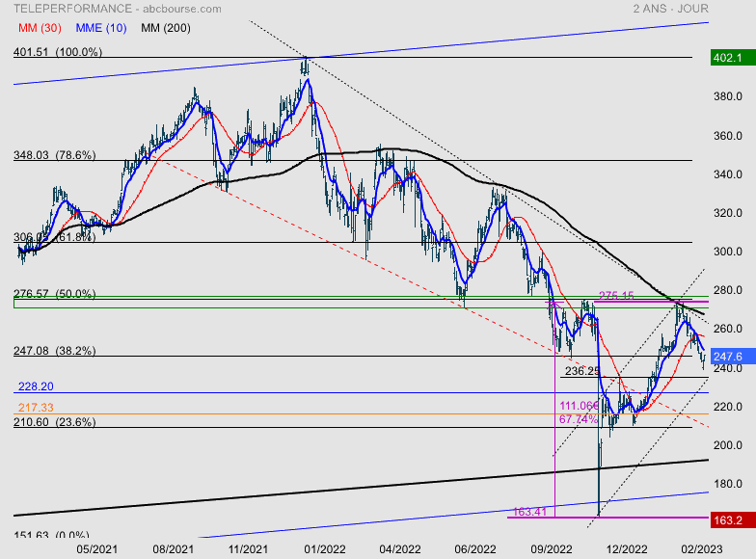Screen dimensions: 756x559
Task: Click the 348.03 (78.6%) Fibonacci label
Action: (x=54, y=155)
